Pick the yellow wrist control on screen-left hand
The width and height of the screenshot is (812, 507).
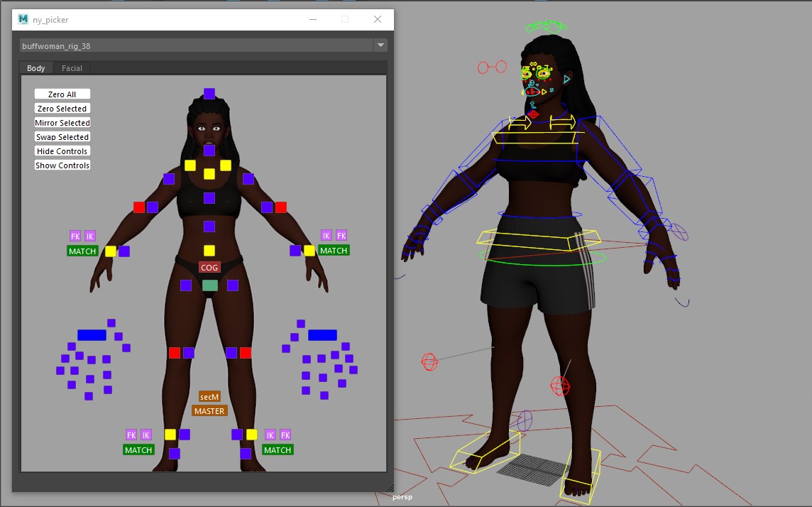(x=110, y=251)
